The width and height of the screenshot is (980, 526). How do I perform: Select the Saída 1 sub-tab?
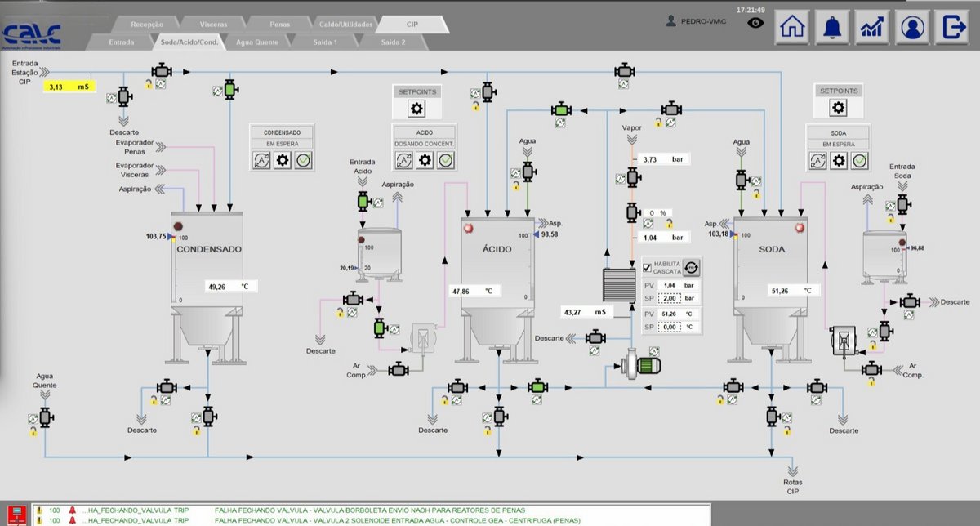point(324,42)
